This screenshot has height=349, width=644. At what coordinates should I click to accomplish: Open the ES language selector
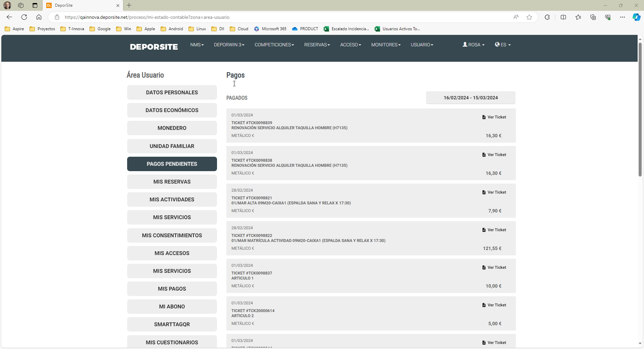click(x=502, y=45)
